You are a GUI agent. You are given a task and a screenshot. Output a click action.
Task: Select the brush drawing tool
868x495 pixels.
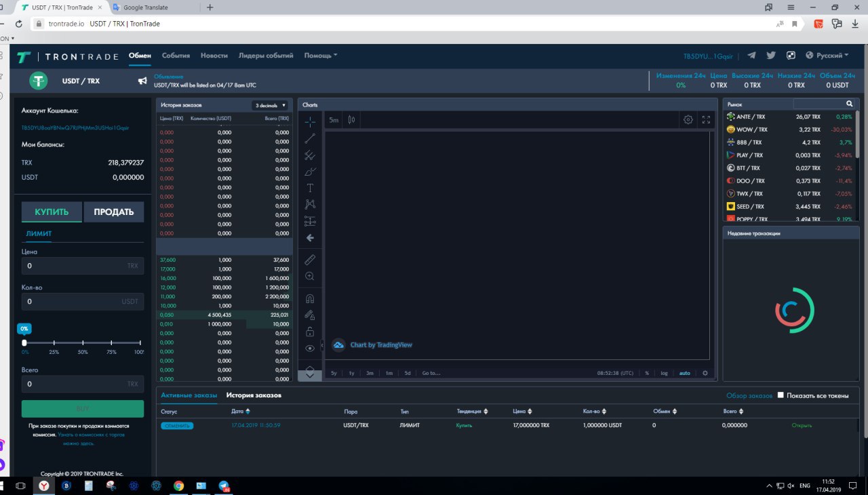310,172
